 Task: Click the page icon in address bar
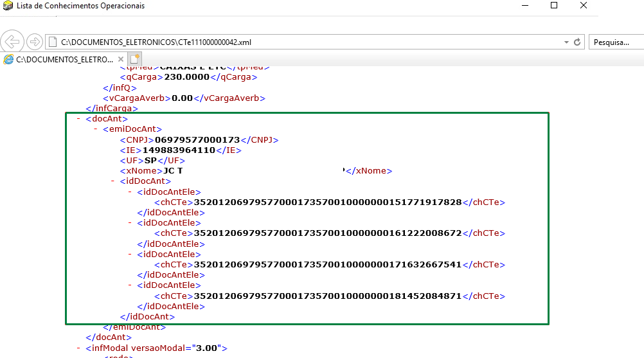(52, 42)
